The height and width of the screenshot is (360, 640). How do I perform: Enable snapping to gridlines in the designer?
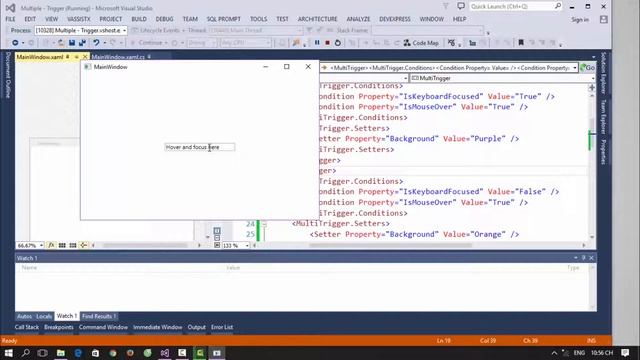[x=73, y=245]
